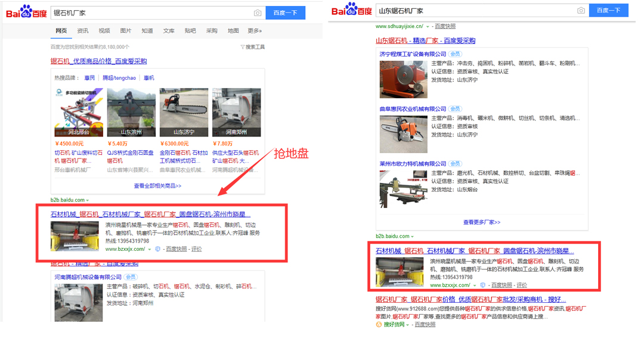Click the Baidu logo in right page
The height and width of the screenshot is (342, 644).
pyautogui.click(x=352, y=10)
